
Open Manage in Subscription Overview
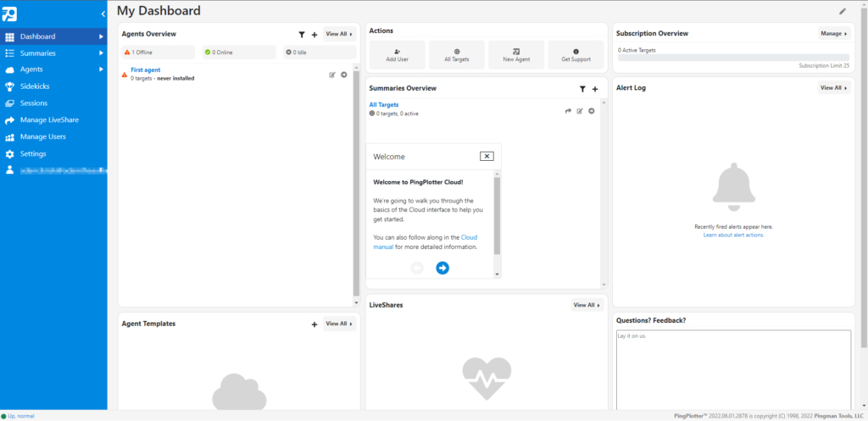tap(834, 33)
